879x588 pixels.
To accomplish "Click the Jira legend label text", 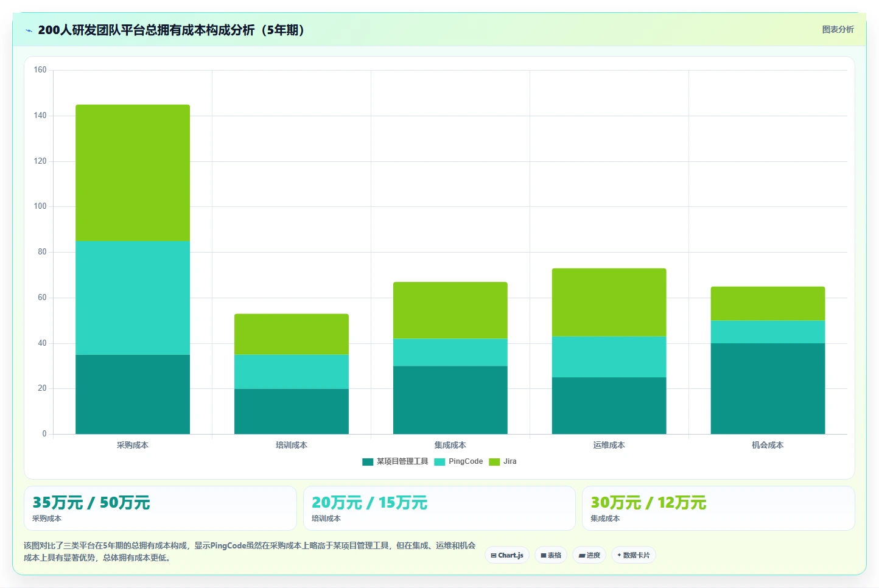I will point(510,461).
